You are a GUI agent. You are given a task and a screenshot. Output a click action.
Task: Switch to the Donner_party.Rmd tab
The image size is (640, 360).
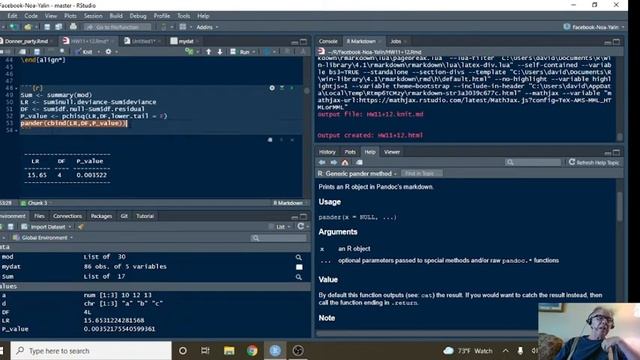point(26,41)
